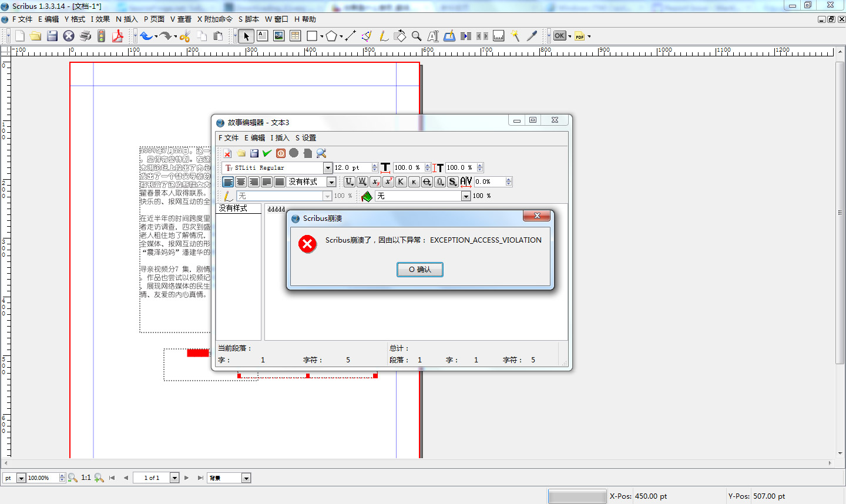Image resolution: width=846 pixels, height=504 pixels.
Task: Select the Image Frame tool
Action: pyautogui.click(x=278, y=36)
